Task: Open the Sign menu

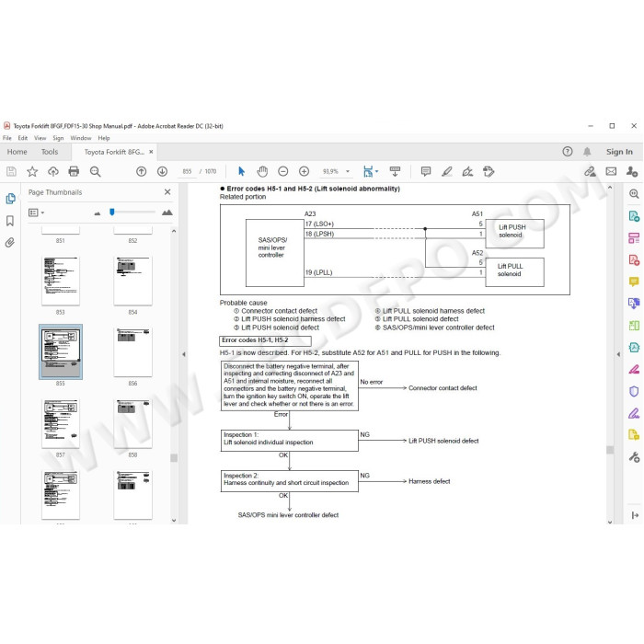Action: (x=58, y=138)
